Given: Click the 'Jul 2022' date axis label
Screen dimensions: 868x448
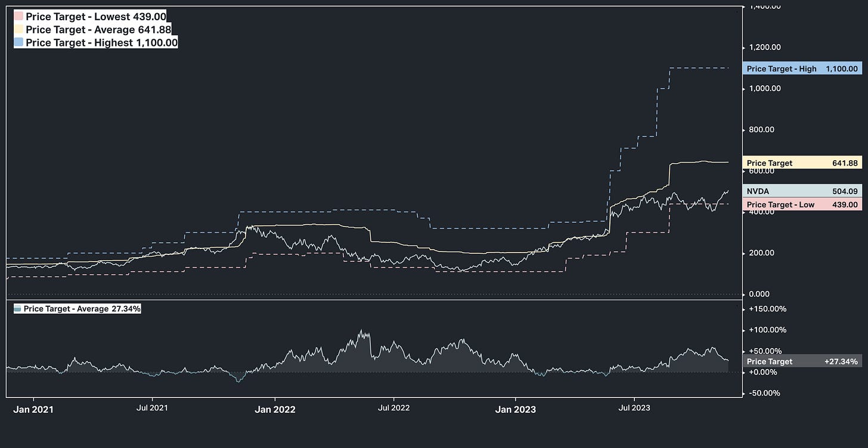Looking at the screenshot, I should pos(393,409).
